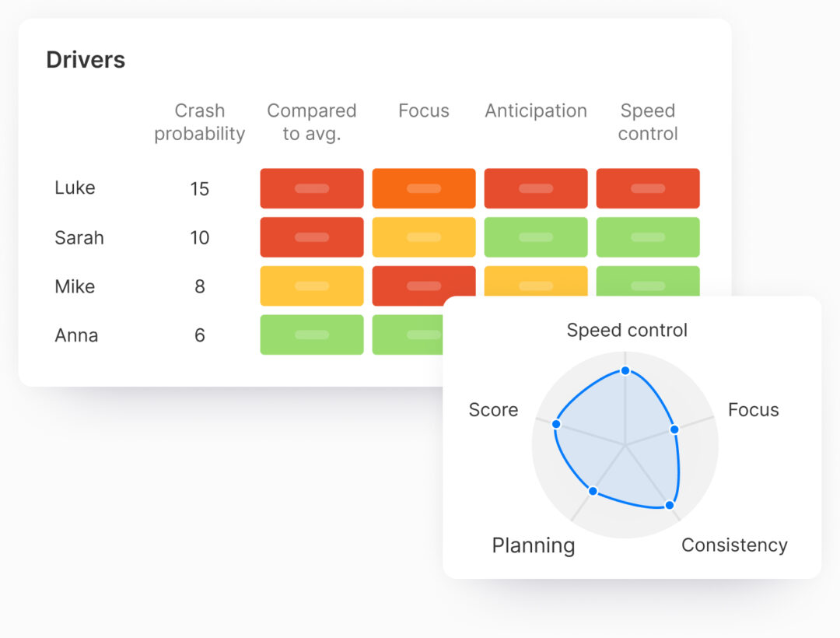
Task: Click the Crash probability column header
Action: click(x=199, y=122)
